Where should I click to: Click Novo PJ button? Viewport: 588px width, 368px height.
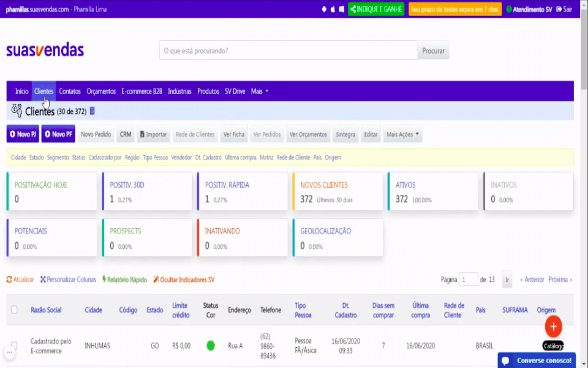[x=23, y=134]
